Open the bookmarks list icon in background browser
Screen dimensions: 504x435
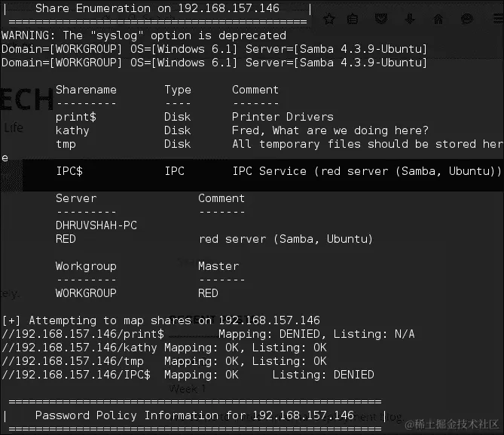(x=353, y=20)
